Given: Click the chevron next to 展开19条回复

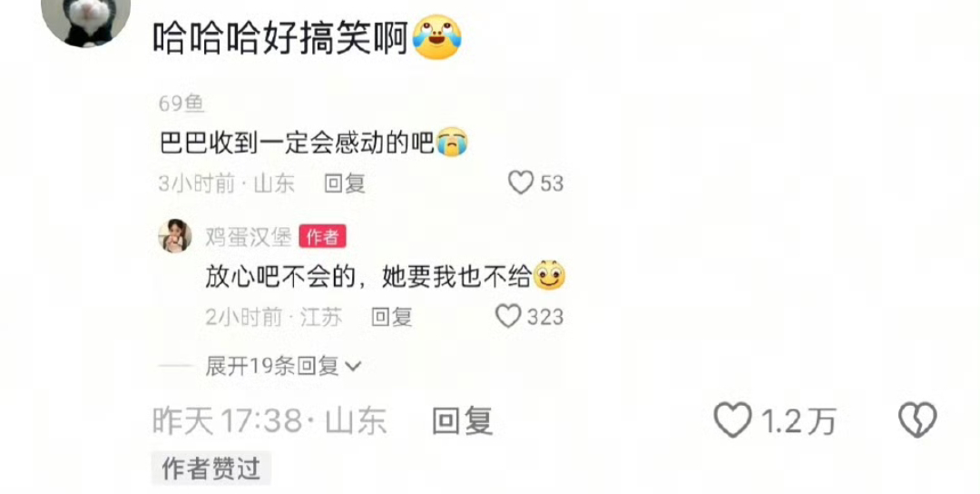Looking at the screenshot, I should [353, 367].
